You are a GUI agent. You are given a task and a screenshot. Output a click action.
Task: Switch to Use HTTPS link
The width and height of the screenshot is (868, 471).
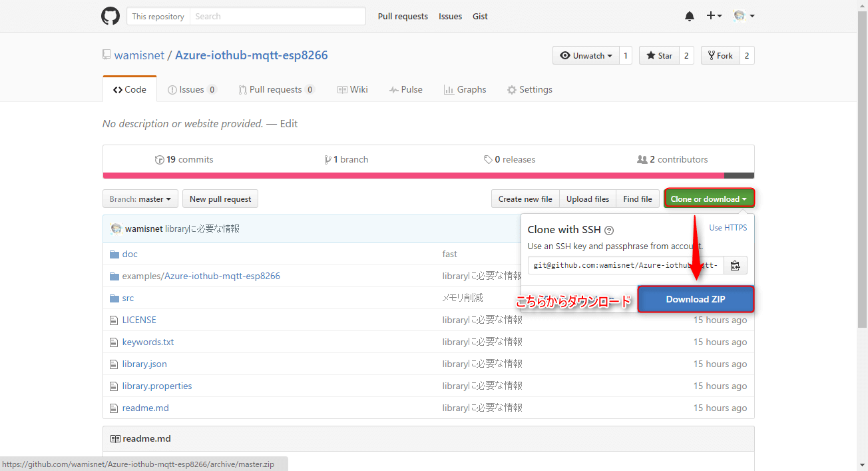coord(728,228)
